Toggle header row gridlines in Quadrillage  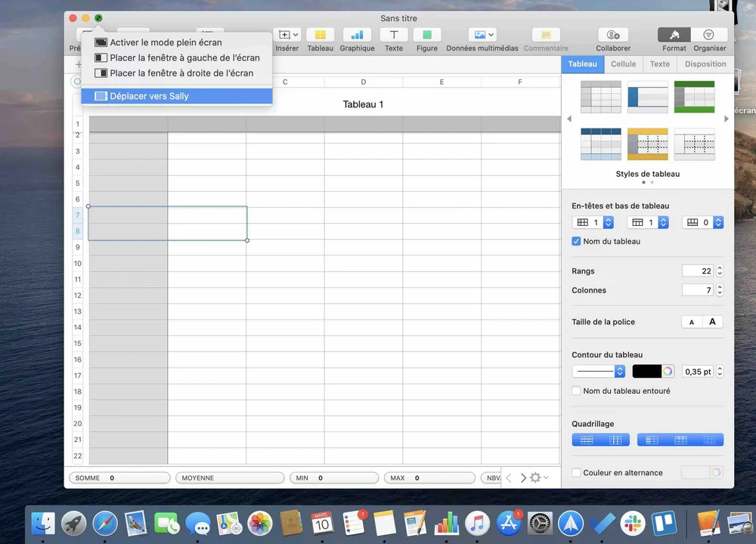681,440
